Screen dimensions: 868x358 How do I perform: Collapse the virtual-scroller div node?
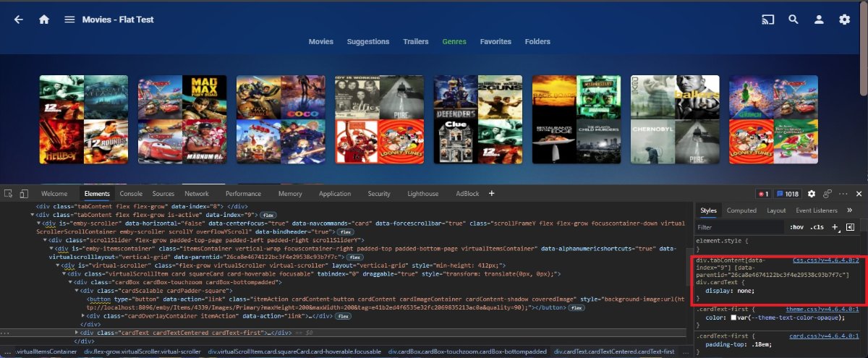58,265
